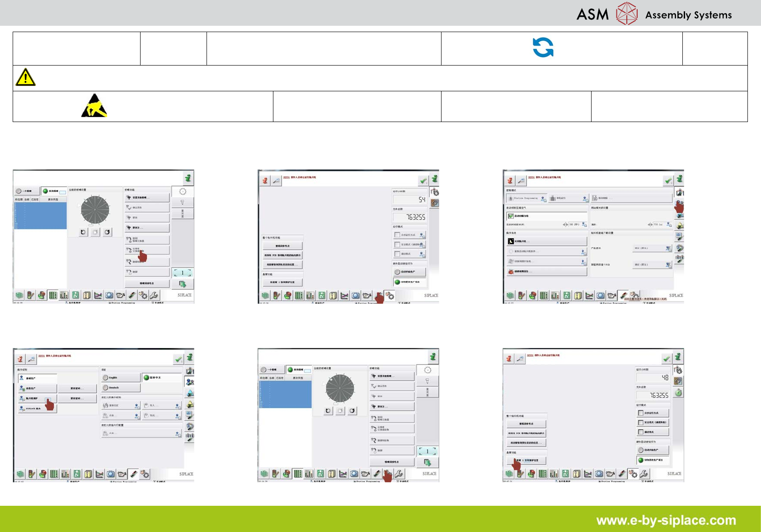Click the red info icon in counter-54 screenshot
This screenshot has width=761, height=532.
coord(265,181)
